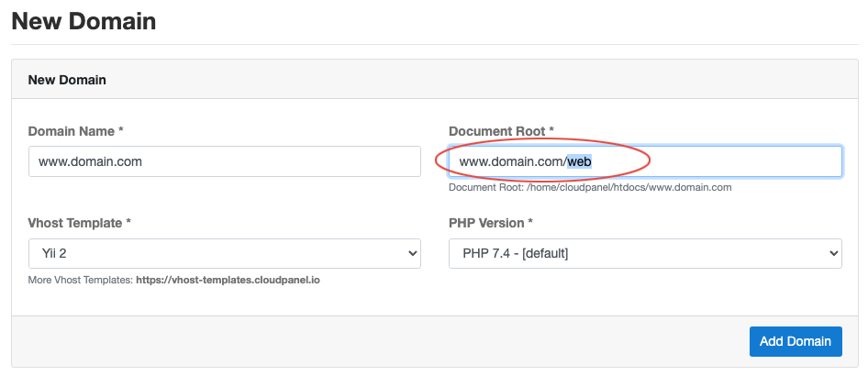Click the large New Domain page heading
This screenshot has width=868, height=387.
[x=83, y=21]
